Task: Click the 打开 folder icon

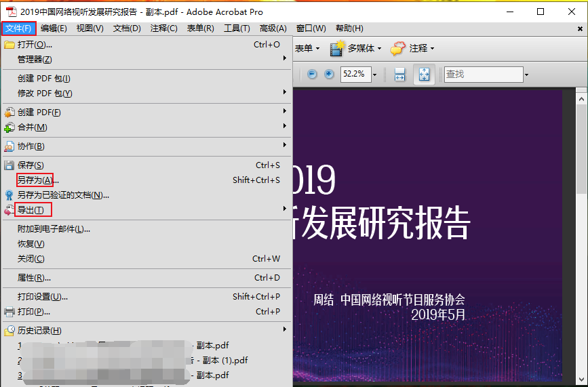Action: (9, 45)
